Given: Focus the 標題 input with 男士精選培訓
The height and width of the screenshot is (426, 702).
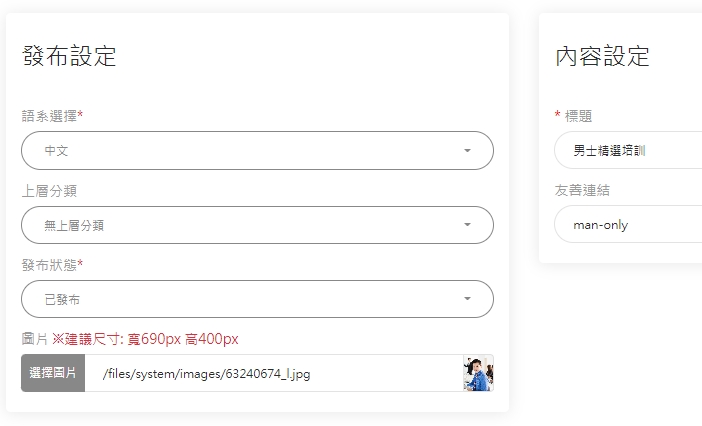Looking at the screenshot, I should point(630,151).
